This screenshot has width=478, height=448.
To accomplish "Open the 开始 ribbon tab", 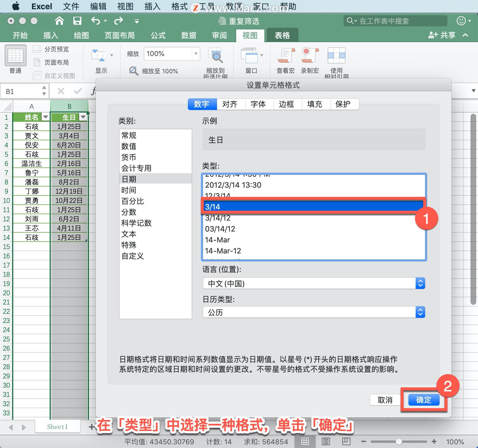I will (20, 35).
